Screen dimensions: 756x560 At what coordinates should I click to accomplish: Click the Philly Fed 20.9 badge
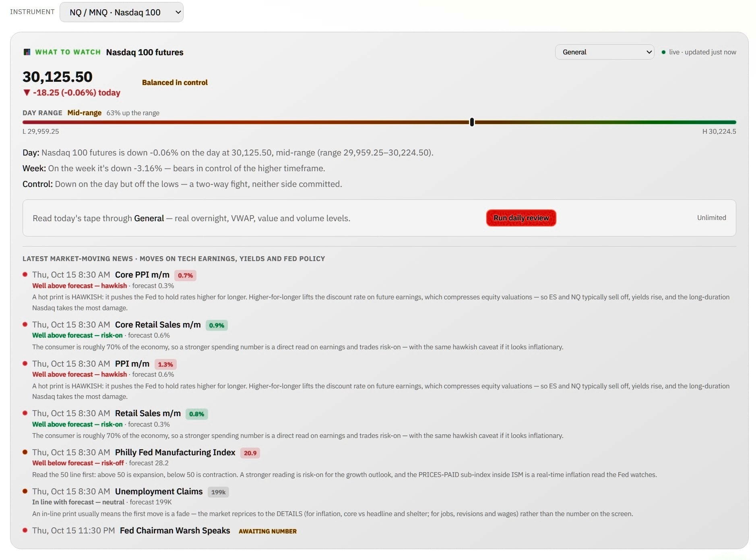click(250, 453)
